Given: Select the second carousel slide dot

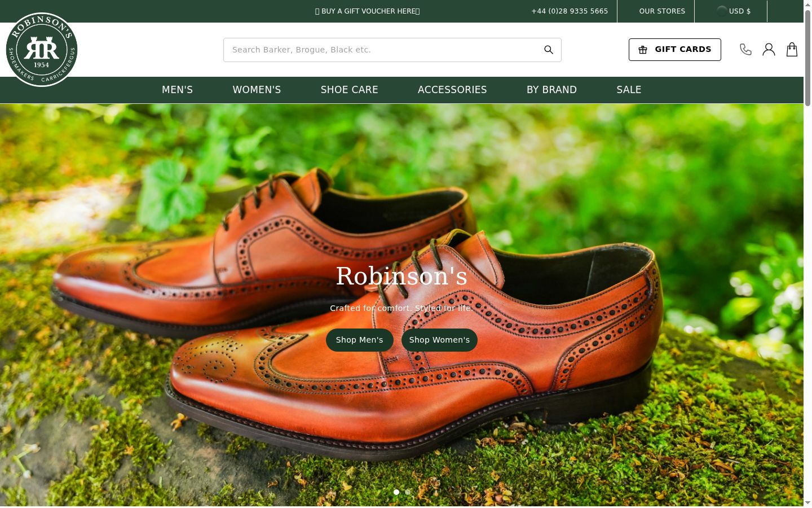Looking at the screenshot, I should click(x=408, y=492).
